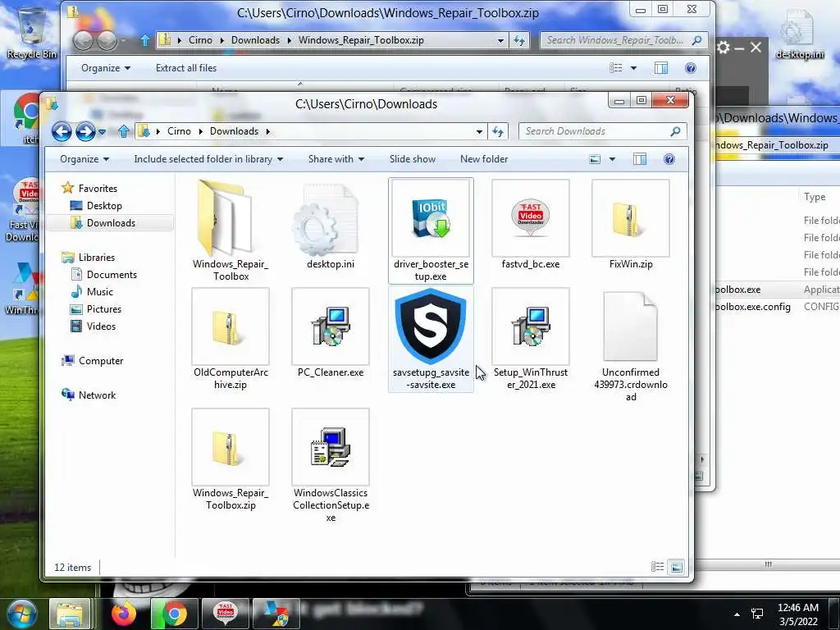Click Cirno in the Downloads breadcrumb
The height and width of the screenshot is (630, 840).
179,131
